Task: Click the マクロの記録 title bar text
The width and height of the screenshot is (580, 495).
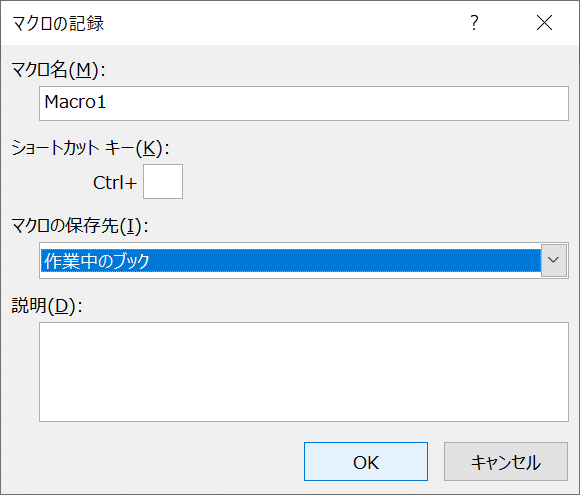Action: tap(58, 23)
